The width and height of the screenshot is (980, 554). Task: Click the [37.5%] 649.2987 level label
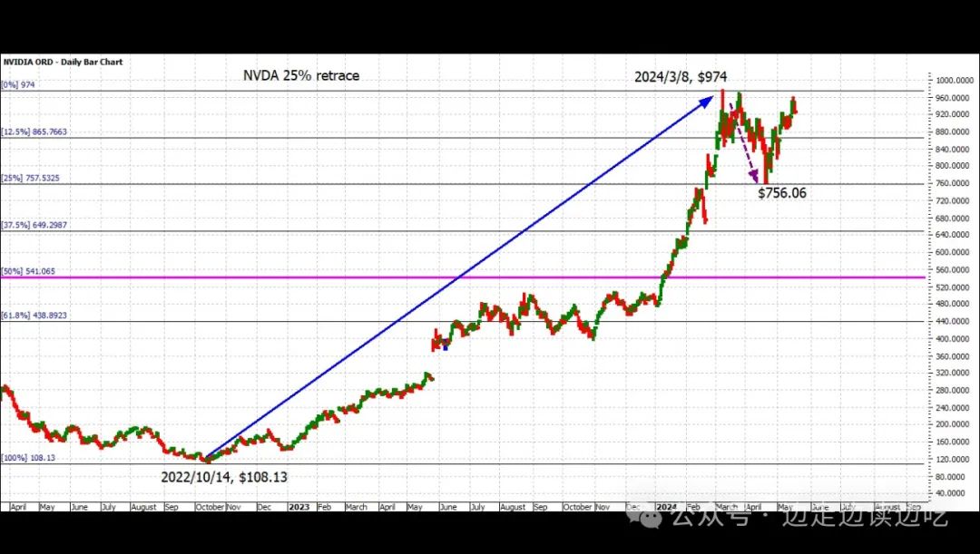click(x=34, y=225)
